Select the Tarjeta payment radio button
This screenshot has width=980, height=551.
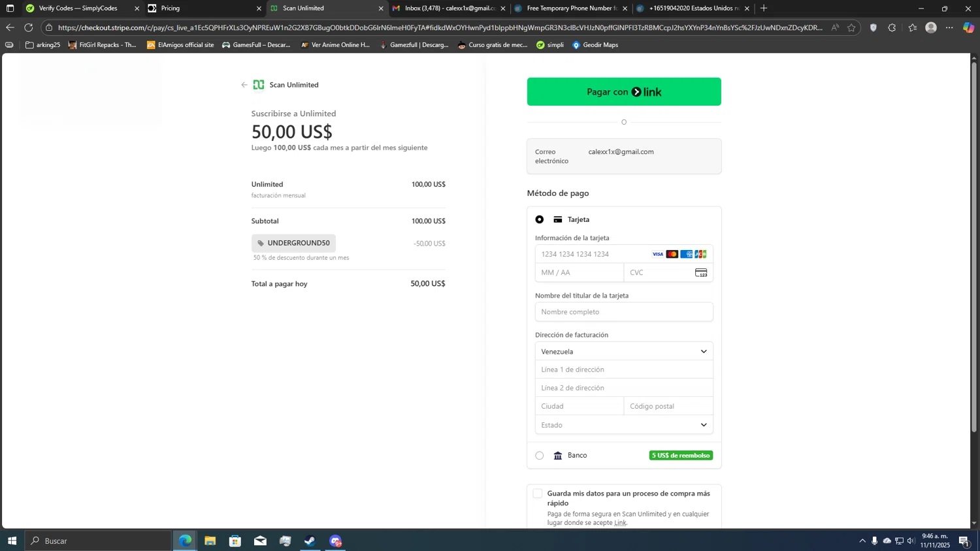coord(540,219)
